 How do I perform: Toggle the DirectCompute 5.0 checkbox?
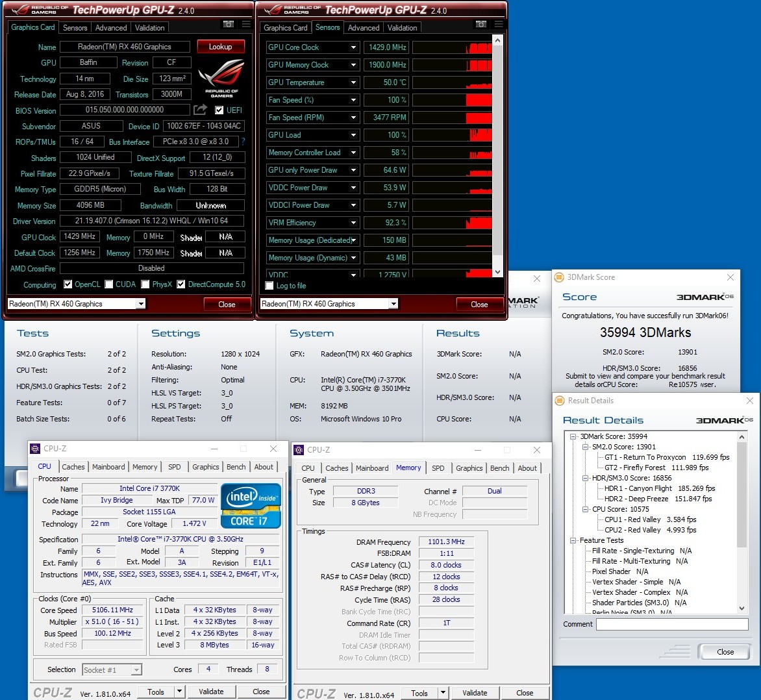181,284
